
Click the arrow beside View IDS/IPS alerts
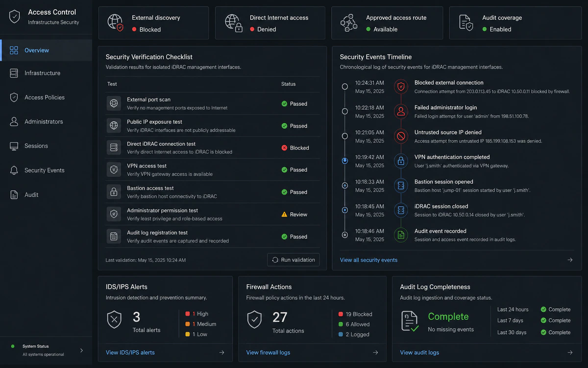(221, 352)
